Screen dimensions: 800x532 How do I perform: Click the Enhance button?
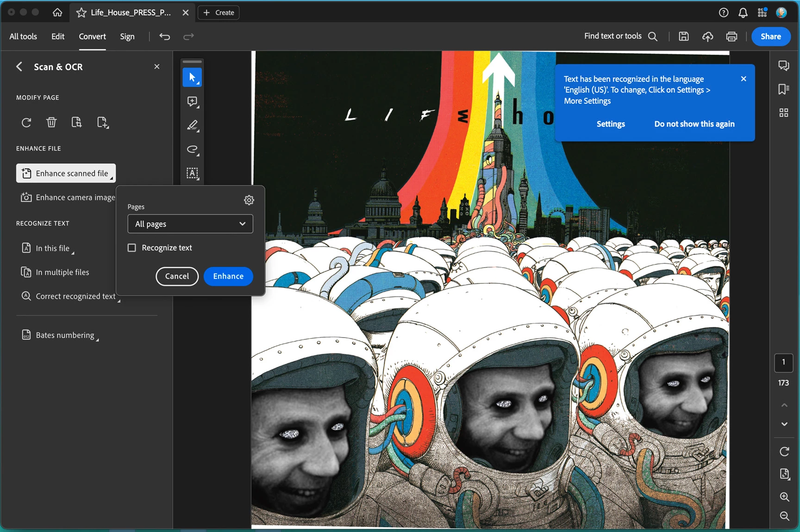click(228, 276)
